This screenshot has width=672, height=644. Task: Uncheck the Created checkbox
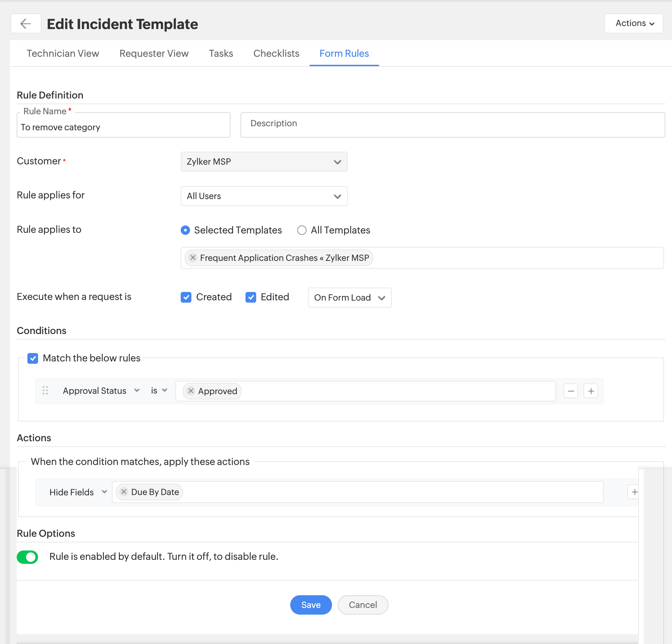pyautogui.click(x=186, y=297)
